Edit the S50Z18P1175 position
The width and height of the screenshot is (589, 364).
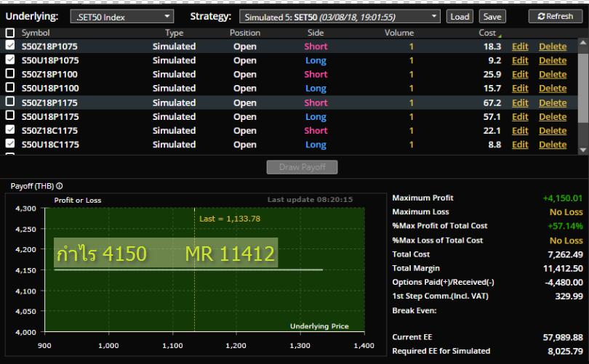520,103
